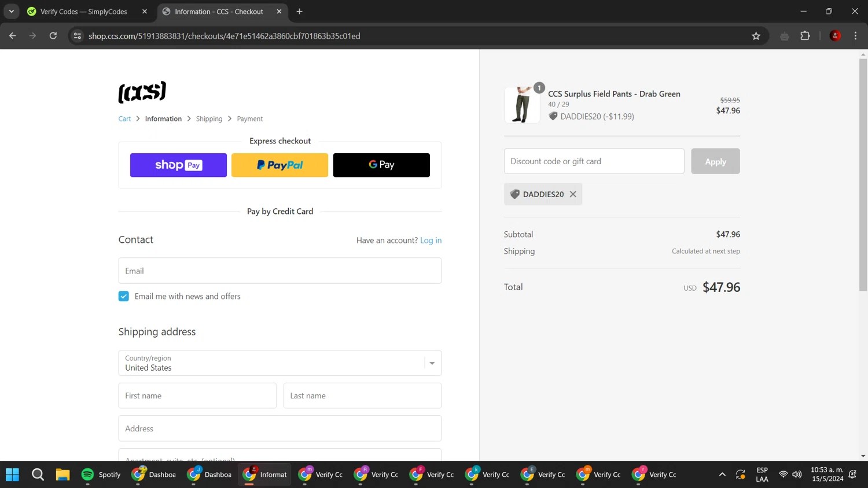Follow the Log in link
Image resolution: width=868 pixels, height=488 pixels.
pos(431,241)
